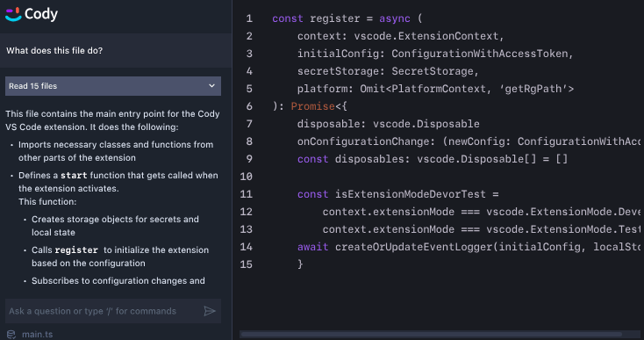Click the 'secretStorage: SecretStorage,' code line

[388, 71]
